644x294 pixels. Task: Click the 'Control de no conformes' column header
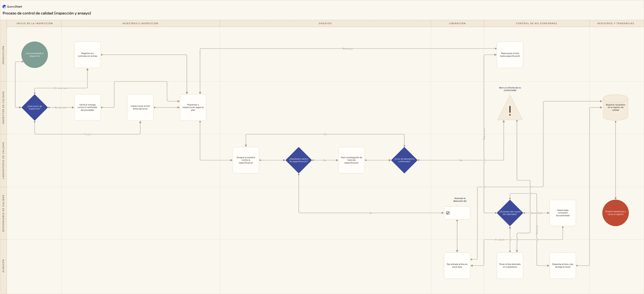537,23
